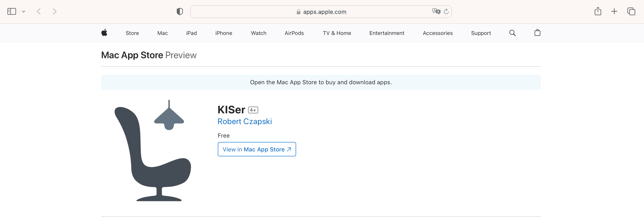
Task: Open the AirPods menu
Action: pos(294,33)
